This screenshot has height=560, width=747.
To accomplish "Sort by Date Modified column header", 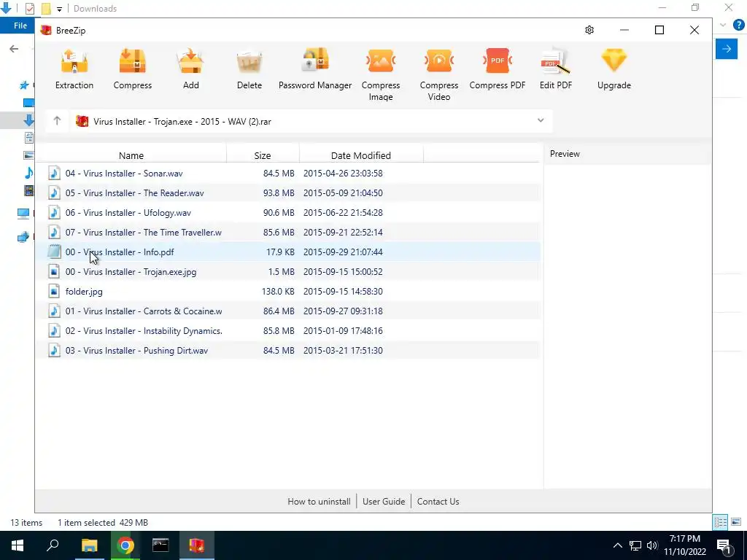I will pos(360,155).
